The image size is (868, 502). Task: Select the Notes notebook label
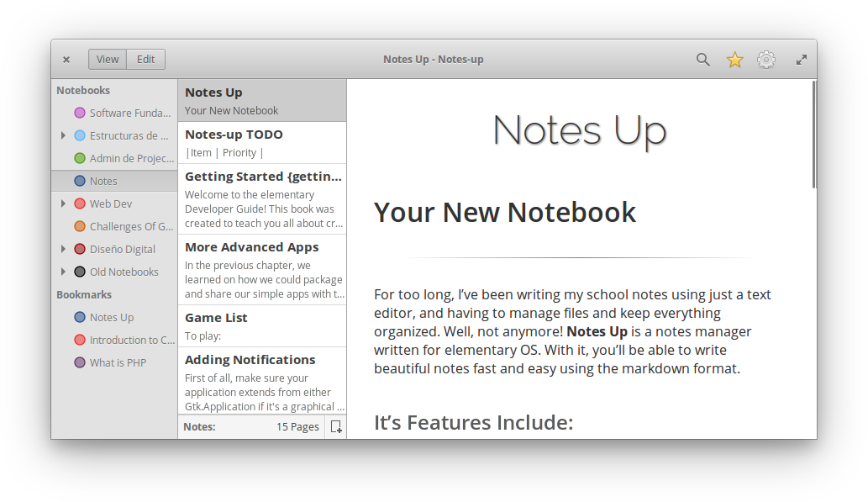click(x=103, y=181)
